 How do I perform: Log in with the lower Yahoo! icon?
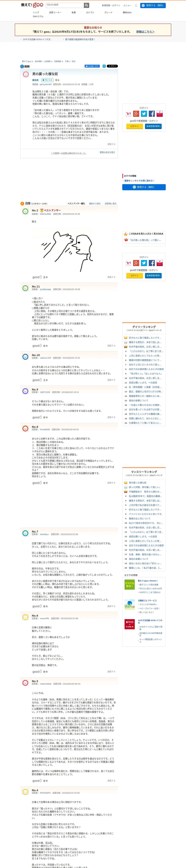pos(129,263)
